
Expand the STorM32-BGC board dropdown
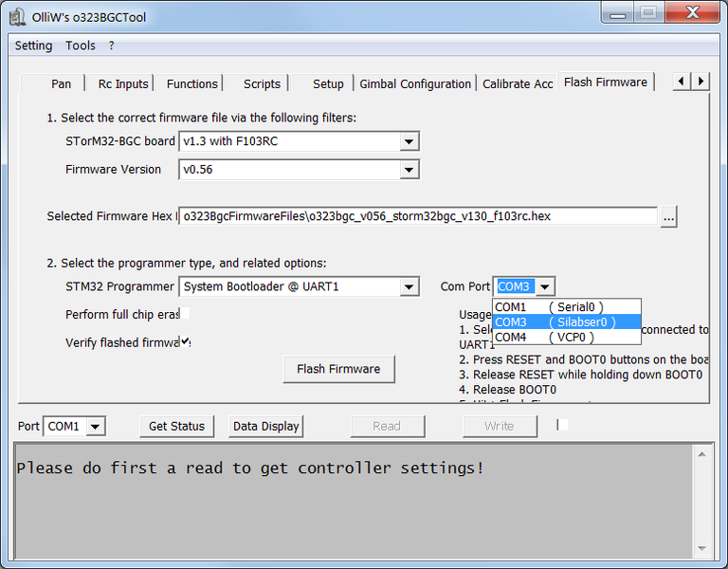coord(409,142)
